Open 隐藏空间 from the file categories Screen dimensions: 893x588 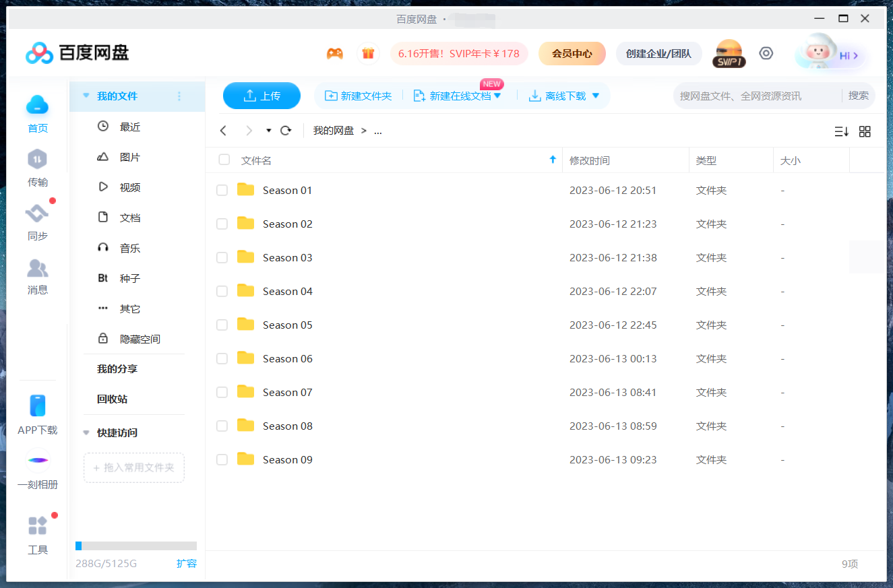point(140,339)
